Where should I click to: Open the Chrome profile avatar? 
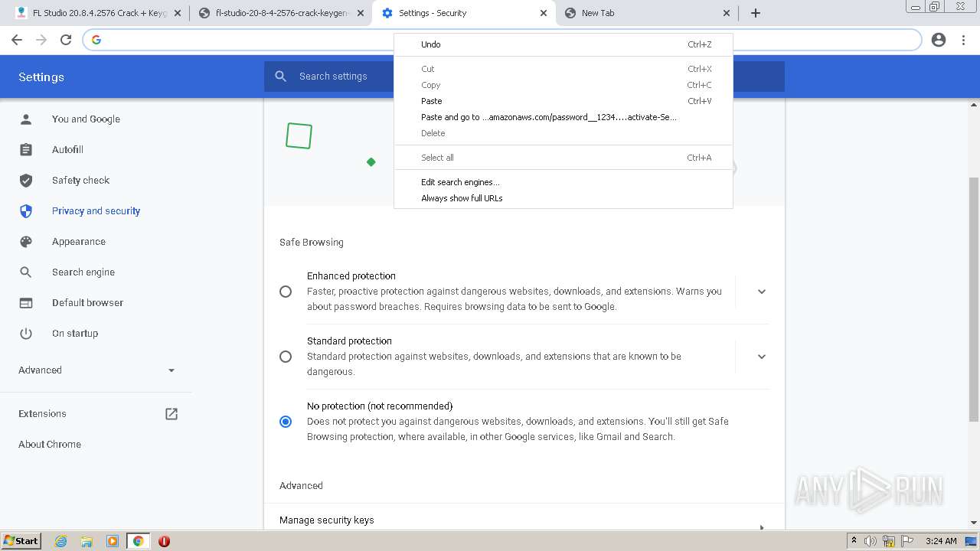[939, 40]
